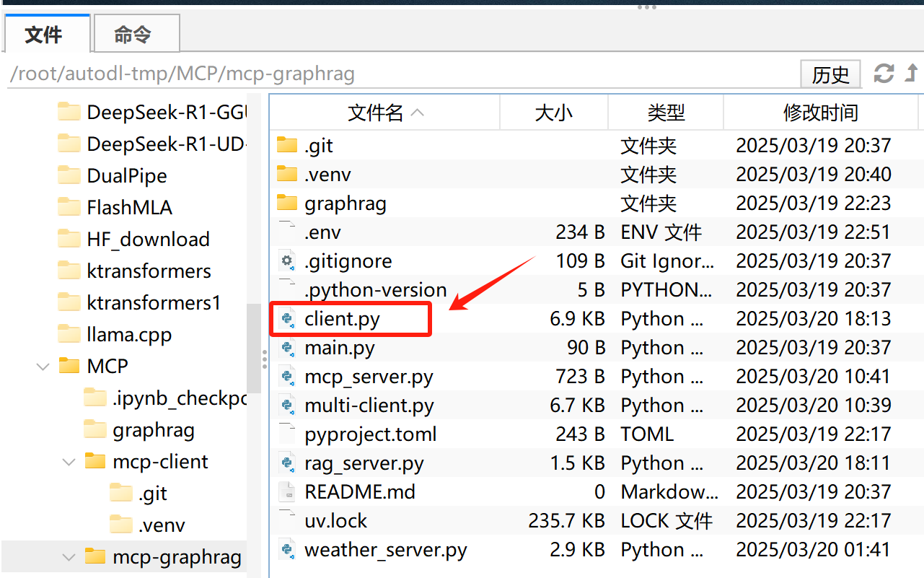Select the uv.lock file name

click(x=336, y=521)
